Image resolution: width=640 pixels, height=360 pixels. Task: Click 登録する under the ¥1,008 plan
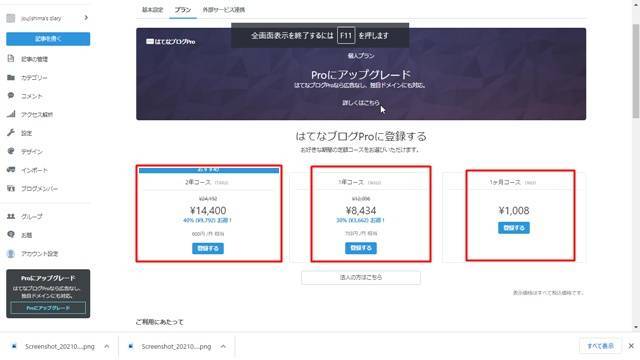tap(514, 228)
